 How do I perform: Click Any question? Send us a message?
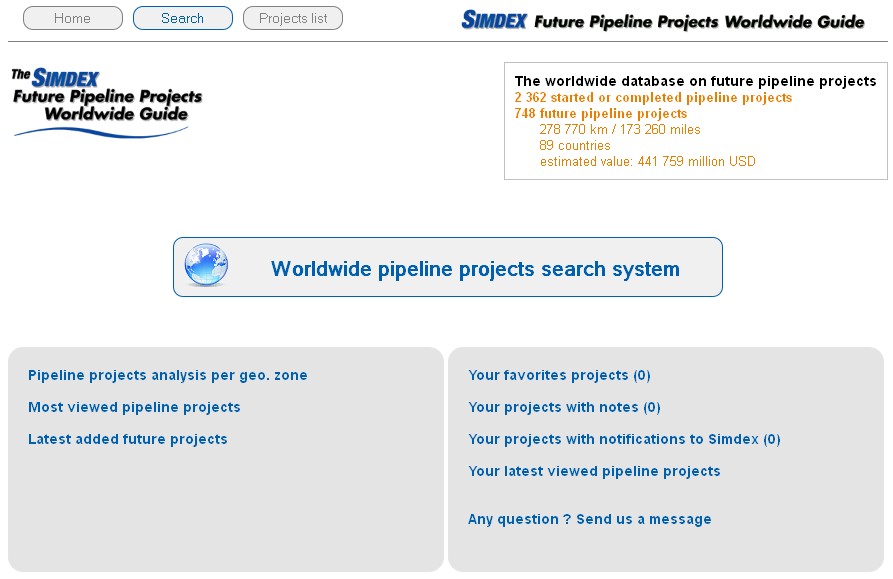click(589, 519)
